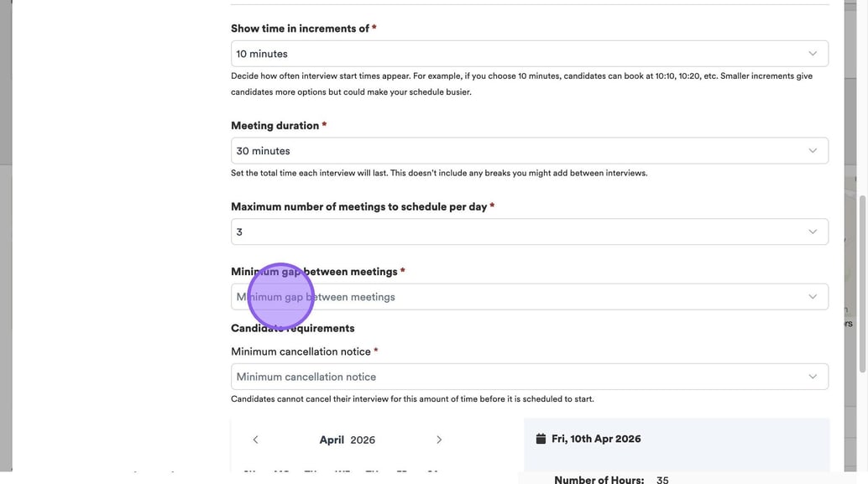
Task: Click chevron on Maximum meetings per day field
Action: tap(812, 232)
